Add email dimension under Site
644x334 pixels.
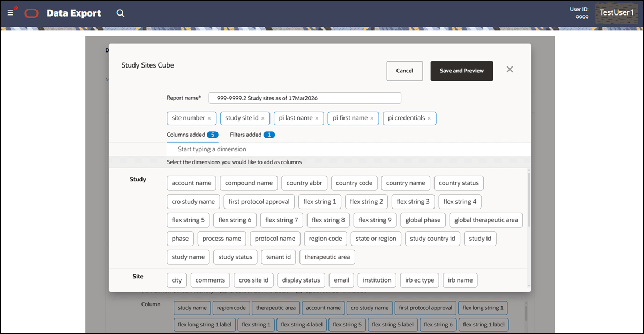[x=342, y=280]
